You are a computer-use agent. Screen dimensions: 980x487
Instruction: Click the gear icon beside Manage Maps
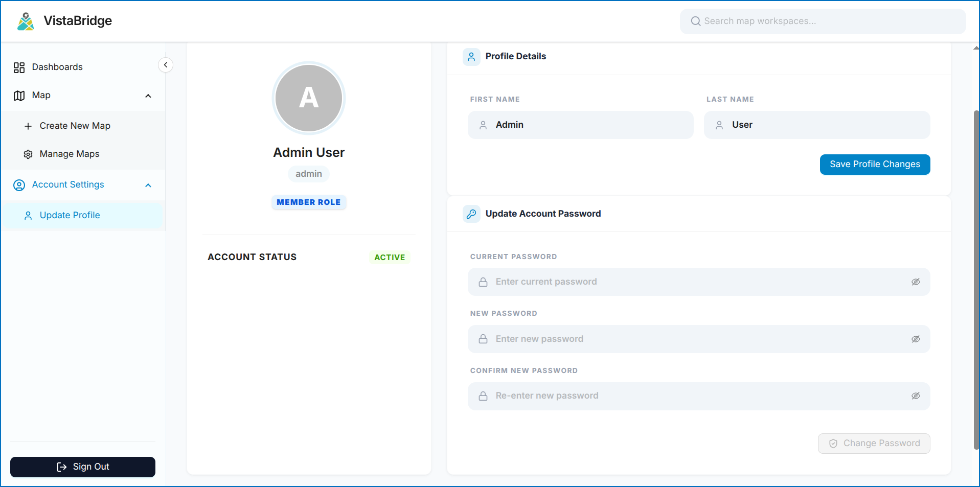pyautogui.click(x=28, y=154)
